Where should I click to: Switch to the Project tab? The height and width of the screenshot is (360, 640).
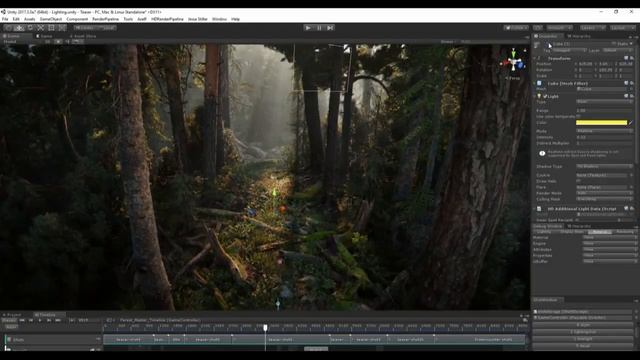tap(12, 315)
